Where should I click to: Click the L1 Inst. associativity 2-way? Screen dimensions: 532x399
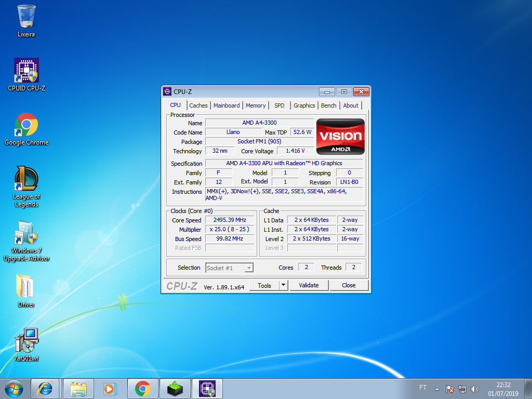pyautogui.click(x=350, y=229)
